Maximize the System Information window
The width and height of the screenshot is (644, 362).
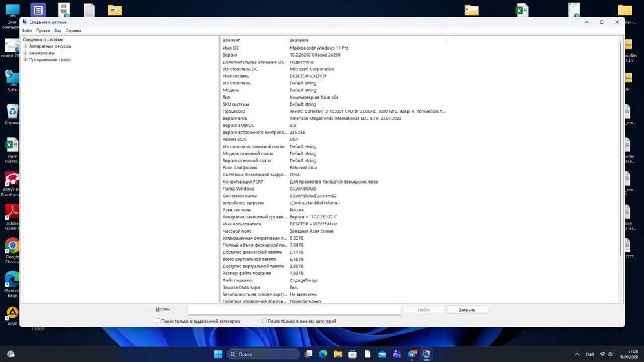[601, 22]
